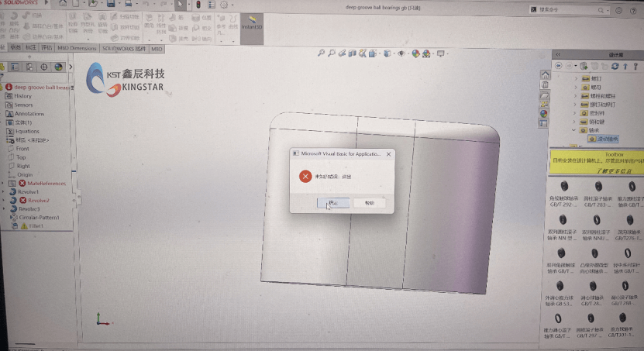The height and width of the screenshot is (351, 644).
Task: Open the dropdown arrow beside the Select cursor
Action: click(188, 5)
